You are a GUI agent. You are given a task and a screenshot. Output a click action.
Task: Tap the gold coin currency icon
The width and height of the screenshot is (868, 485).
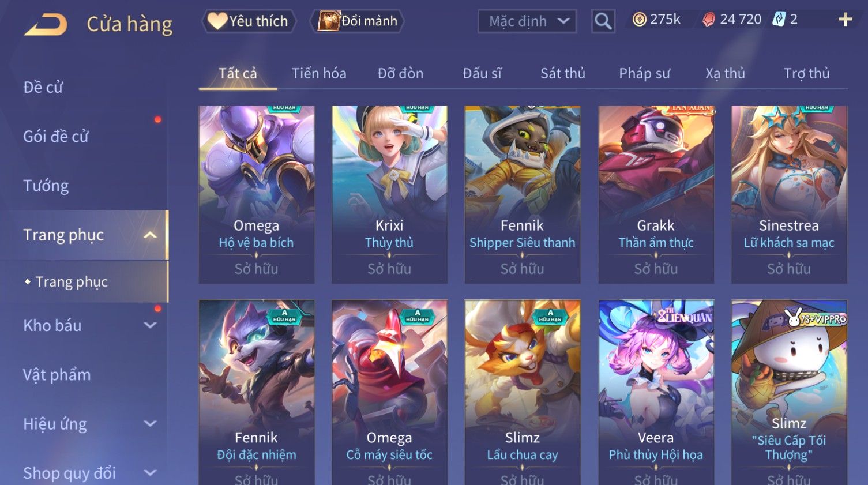coord(639,20)
